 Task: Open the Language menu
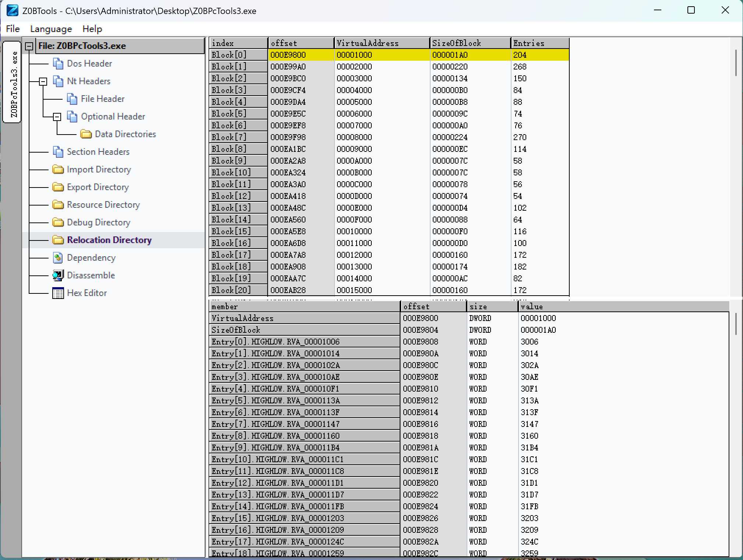51,29
